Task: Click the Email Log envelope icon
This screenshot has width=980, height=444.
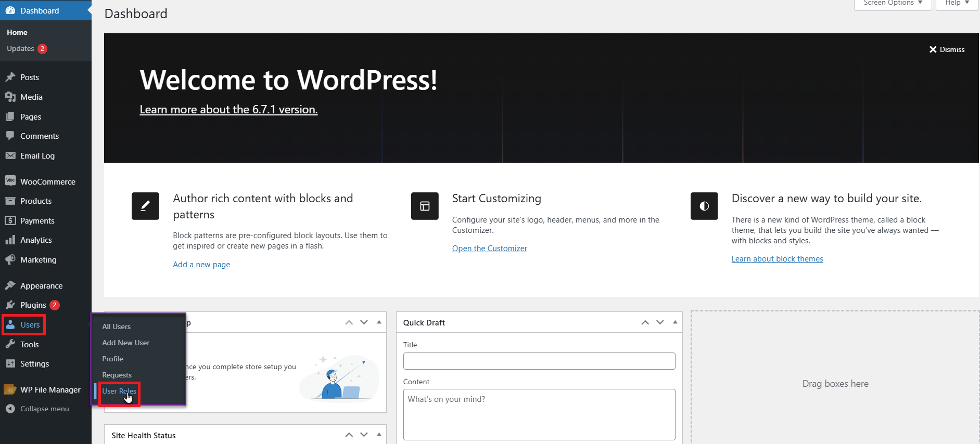Action: [x=10, y=155]
